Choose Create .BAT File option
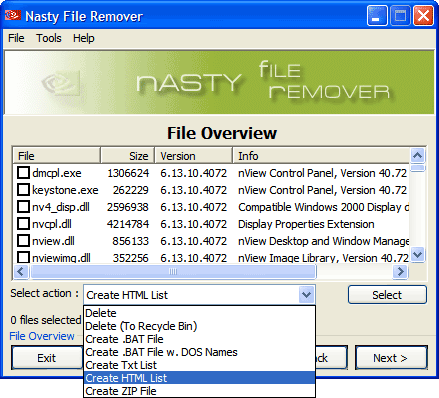Viewport: 439px width, 398px height. click(199, 339)
